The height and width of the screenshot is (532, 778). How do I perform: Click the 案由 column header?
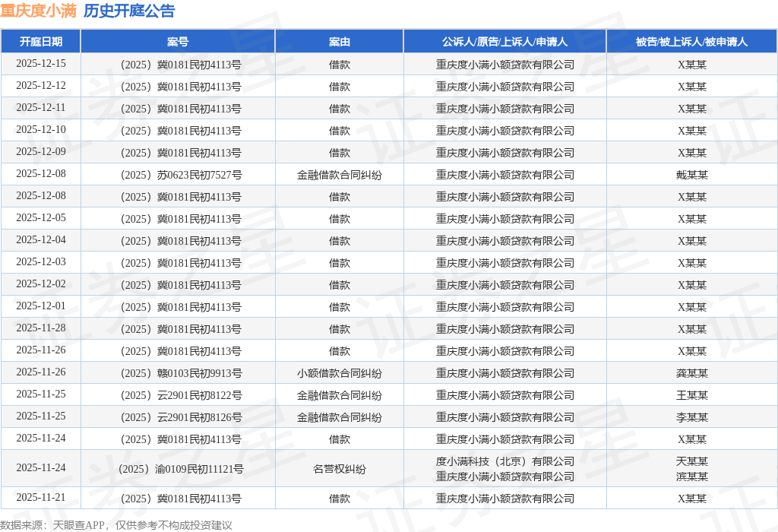(340, 42)
